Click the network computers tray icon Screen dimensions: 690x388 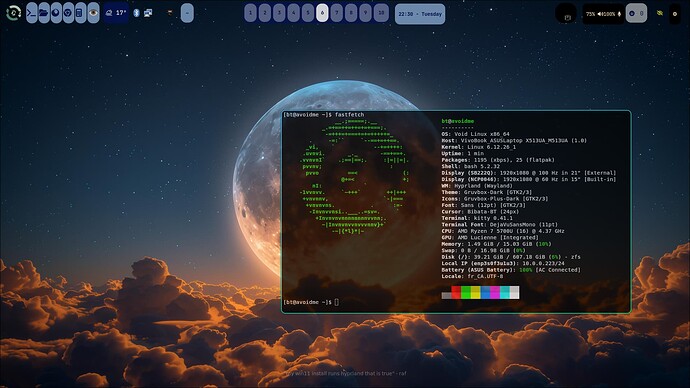(148, 13)
